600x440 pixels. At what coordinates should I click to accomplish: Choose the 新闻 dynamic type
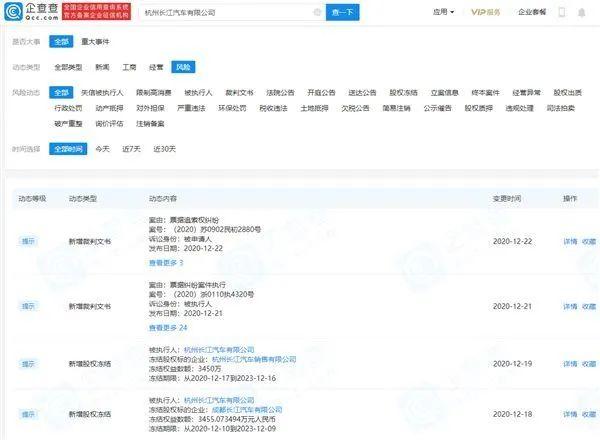(102, 67)
